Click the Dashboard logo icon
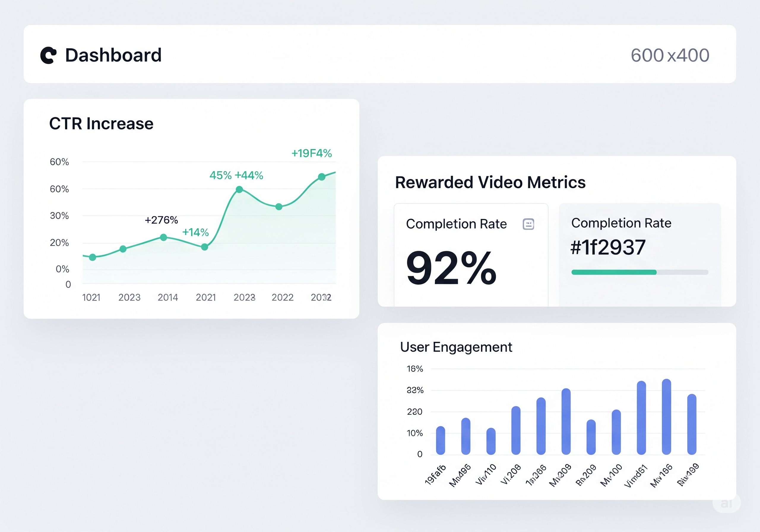 [x=48, y=55]
